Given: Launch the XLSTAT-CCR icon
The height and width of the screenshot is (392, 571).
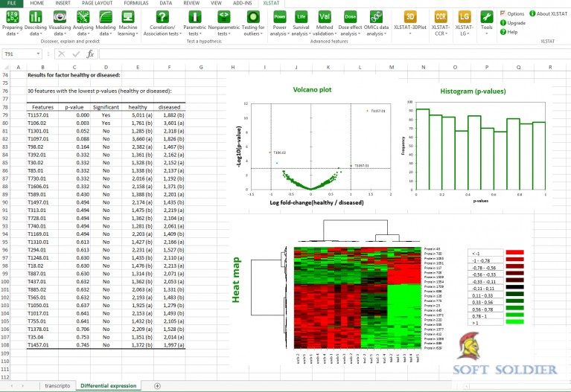Looking at the screenshot, I should [441, 17].
